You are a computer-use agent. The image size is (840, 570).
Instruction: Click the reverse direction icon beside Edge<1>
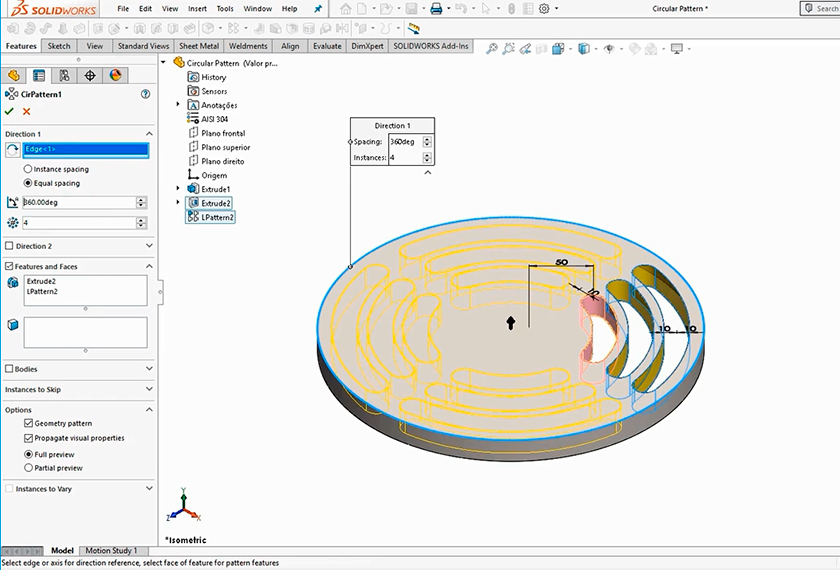[12, 150]
